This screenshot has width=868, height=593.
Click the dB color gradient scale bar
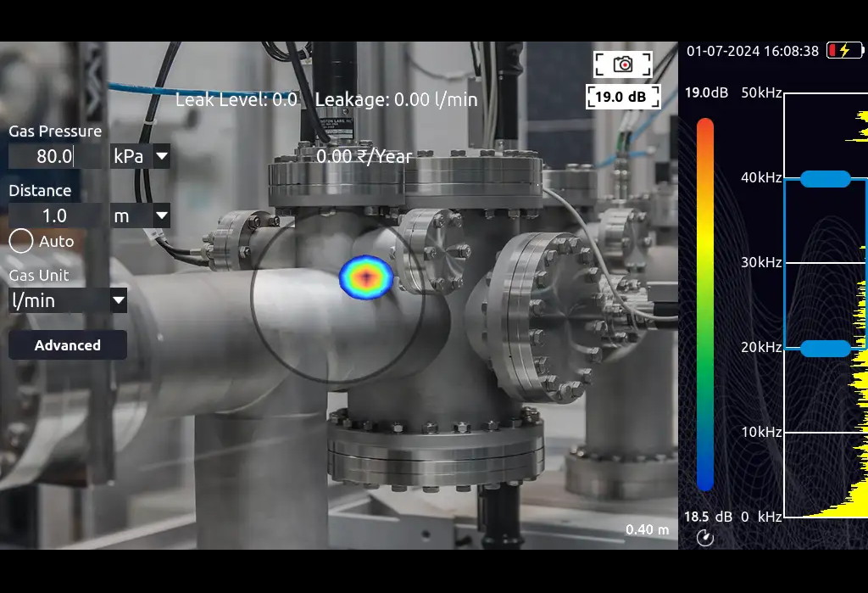[x=704, y=304]
